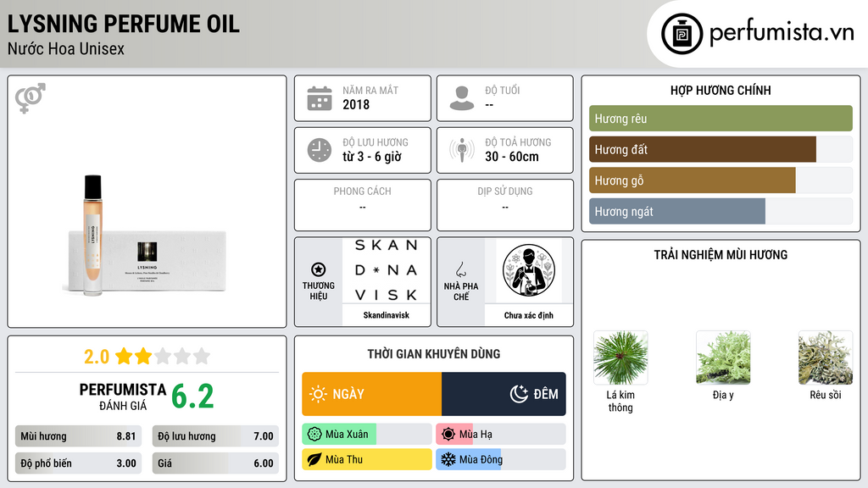Click the Nước Hoa Unisex subtitle
Viewport: 868px width, 488px height.
[x=66, y=48]
